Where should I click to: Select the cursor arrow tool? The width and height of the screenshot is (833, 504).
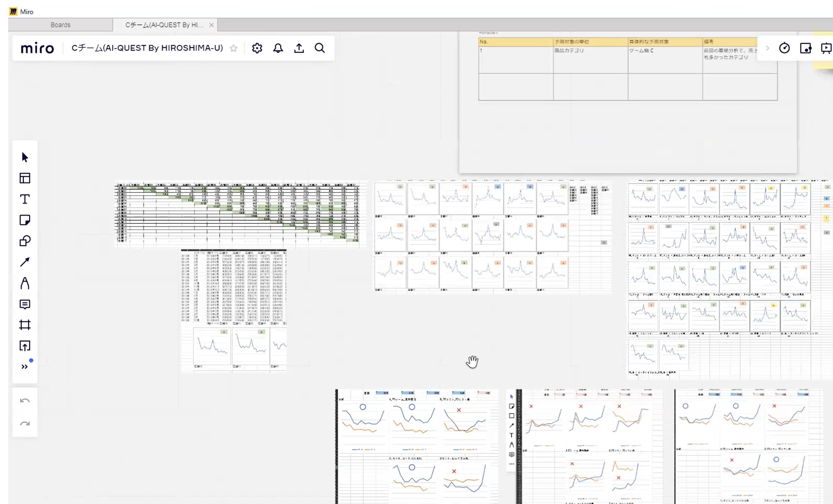[x=25, y=157]
